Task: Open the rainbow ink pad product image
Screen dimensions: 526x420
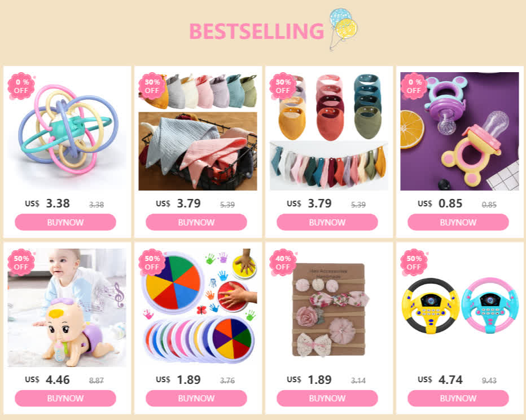Action: tap(198, 307)
